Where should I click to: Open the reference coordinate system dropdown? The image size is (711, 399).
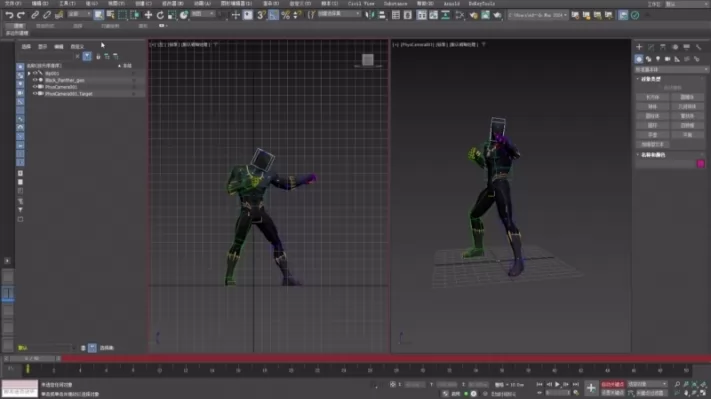click(x=203, y=15)
